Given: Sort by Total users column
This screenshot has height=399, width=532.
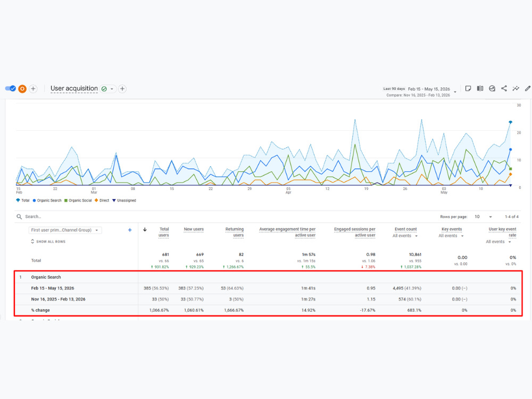Looking at the screenshot, I should pyautogui.click(x=163, y=232).
